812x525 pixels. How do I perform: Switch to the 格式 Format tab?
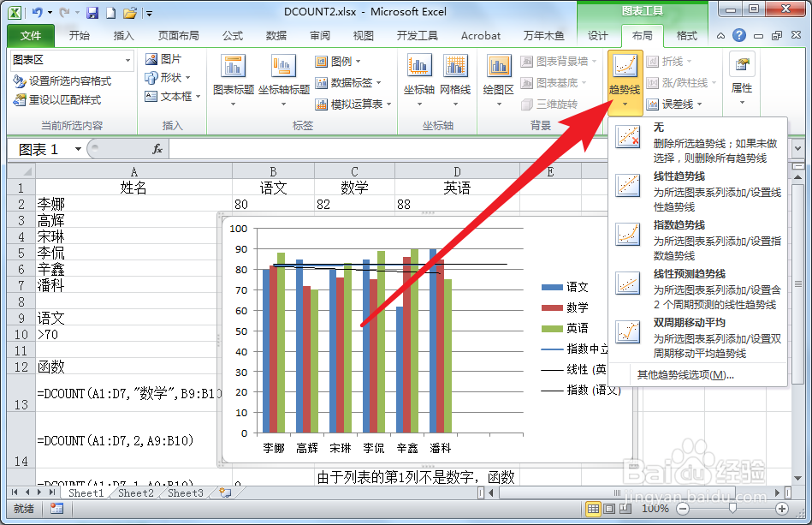tap(687, 35)
